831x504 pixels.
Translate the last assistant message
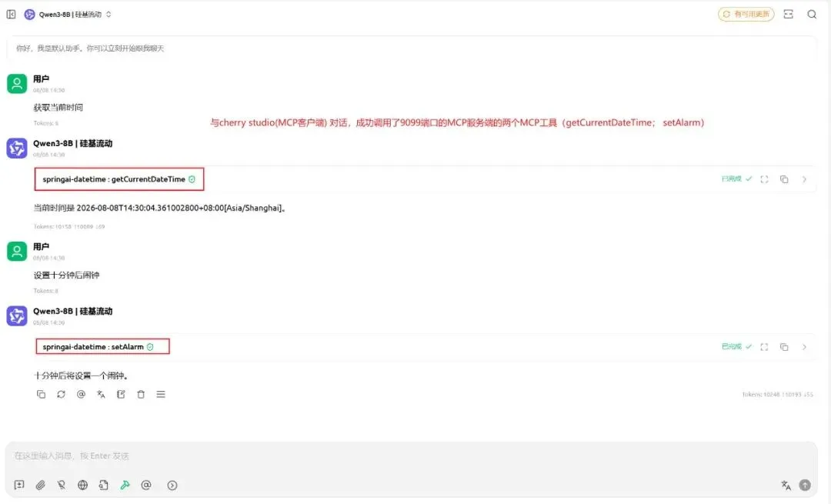(101, 394)
